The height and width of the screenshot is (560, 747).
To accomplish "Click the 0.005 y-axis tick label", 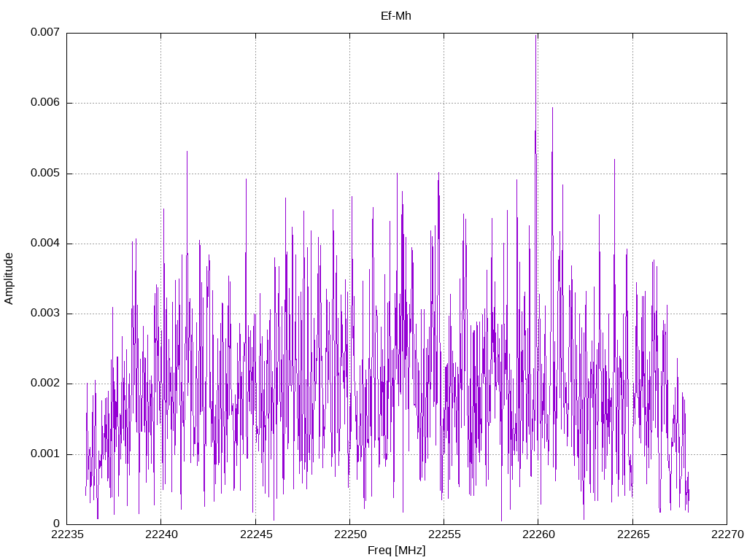I will [x=44, y=174].
